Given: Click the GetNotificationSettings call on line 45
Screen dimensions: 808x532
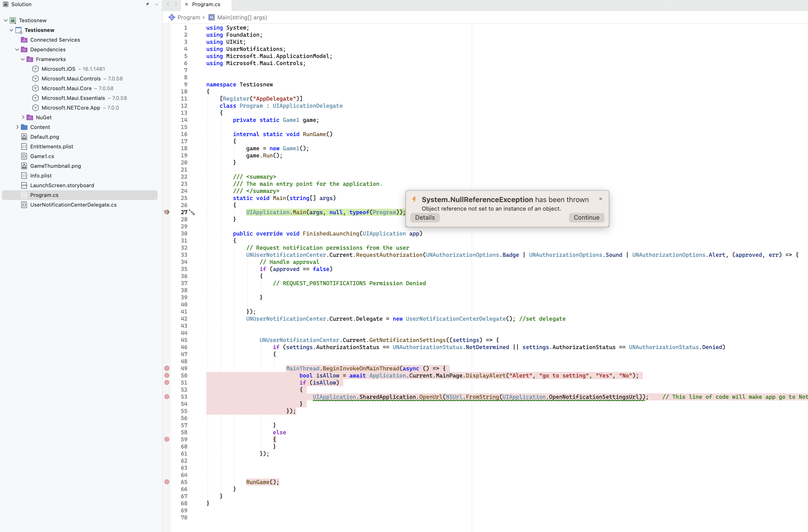Looking at the screenshot, I should (x=407, y=340).
